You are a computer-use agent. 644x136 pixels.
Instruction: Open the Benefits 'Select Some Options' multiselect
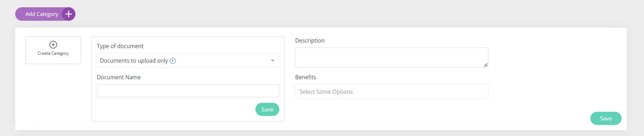pos(392,91)
